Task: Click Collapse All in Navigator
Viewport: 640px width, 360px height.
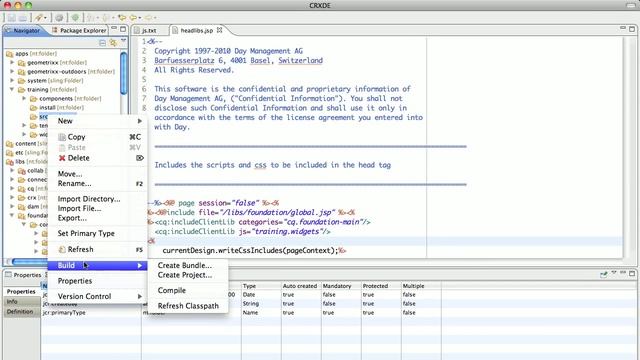Action: 102,42
